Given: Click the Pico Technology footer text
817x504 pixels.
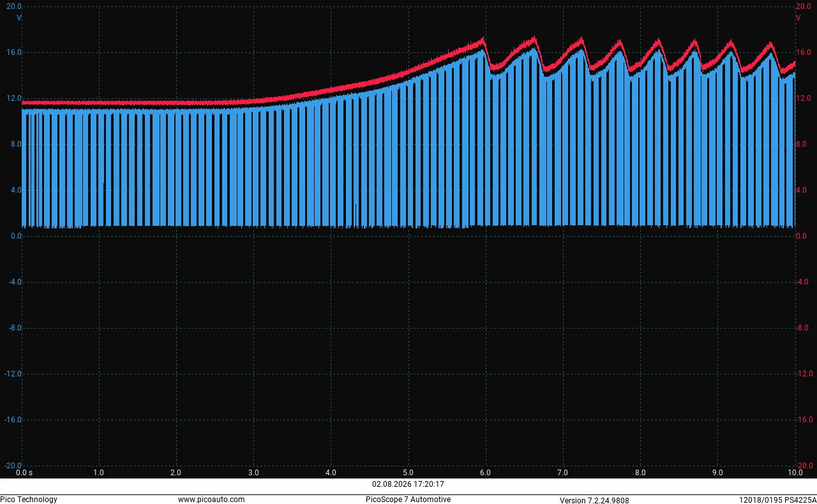Looking at the screenshot, I should 29,500.
